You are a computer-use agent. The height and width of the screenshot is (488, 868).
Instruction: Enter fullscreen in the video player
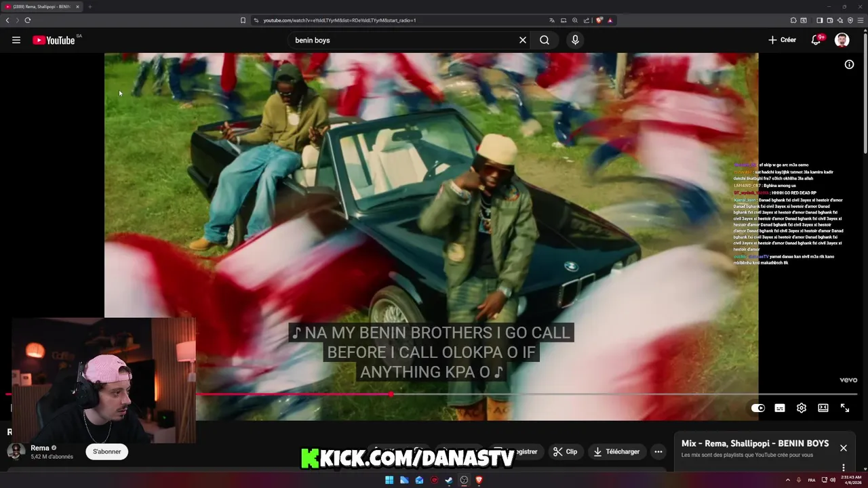tap(845, 408)
